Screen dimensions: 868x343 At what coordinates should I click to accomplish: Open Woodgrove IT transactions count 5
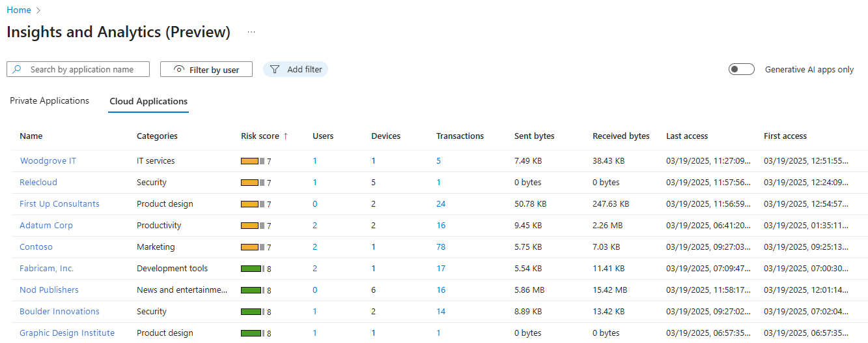pyautogui.click(x=439, y=161)
